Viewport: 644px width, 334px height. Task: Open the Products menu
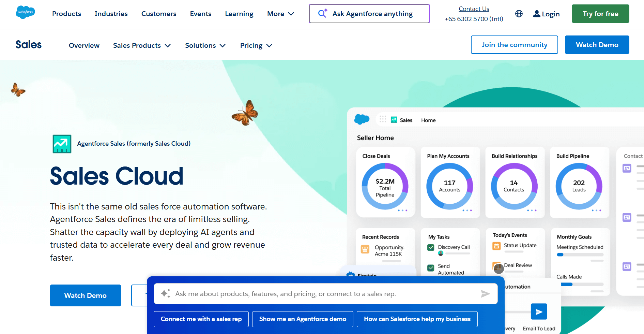[66, 14]
